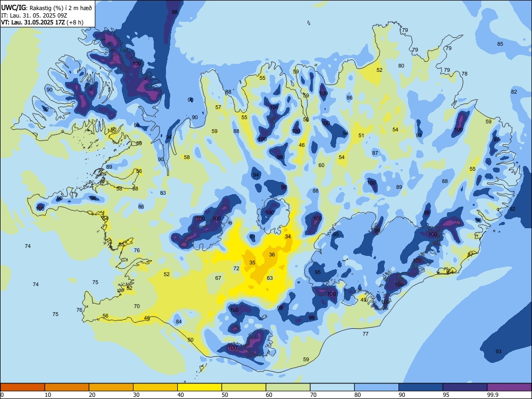Screen dimensions: 532x399
Task: Click the humidity value '60' on the map
Action: click(321, 165)
